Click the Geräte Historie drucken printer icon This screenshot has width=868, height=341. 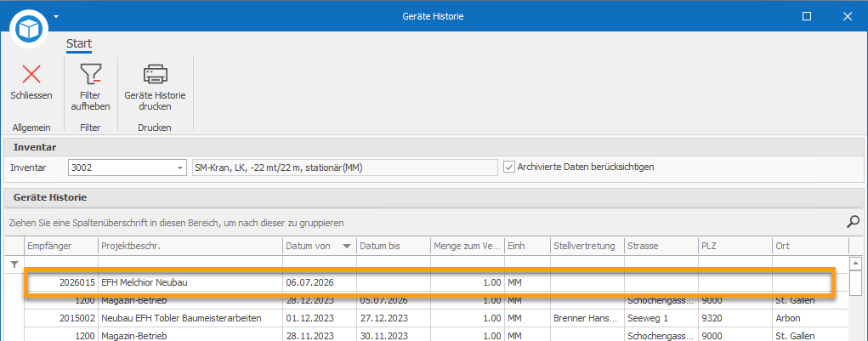[155, 74]
